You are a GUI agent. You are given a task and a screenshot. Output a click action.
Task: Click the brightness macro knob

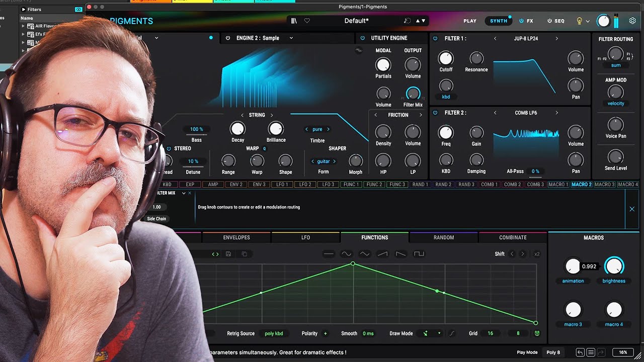[x=614, y=266]
